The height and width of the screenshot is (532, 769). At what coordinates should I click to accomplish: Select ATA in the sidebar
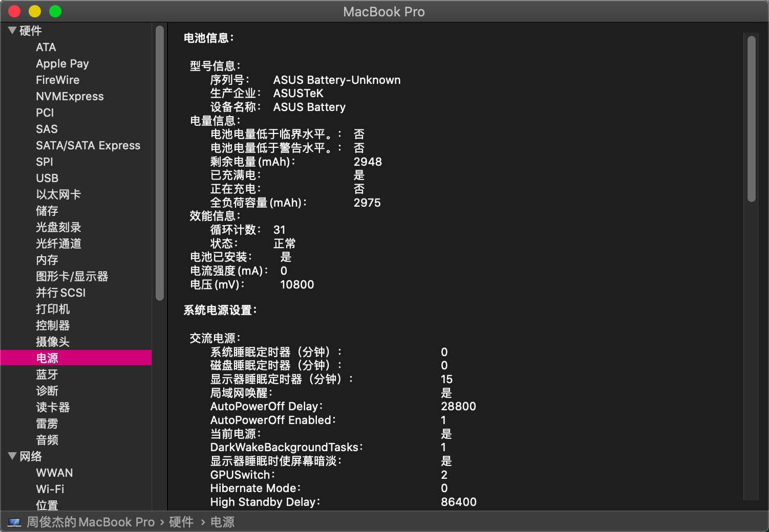[x=46, y=47]
